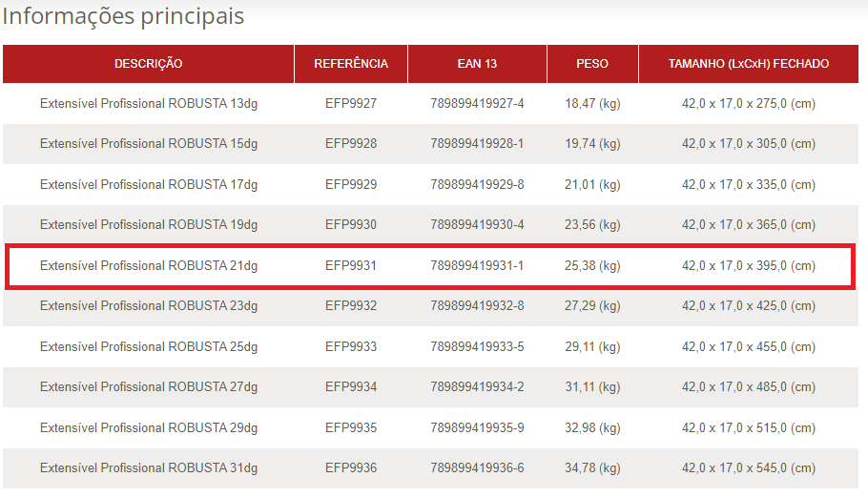Click the weight 23,56 (kg)

tap(592, 225)
